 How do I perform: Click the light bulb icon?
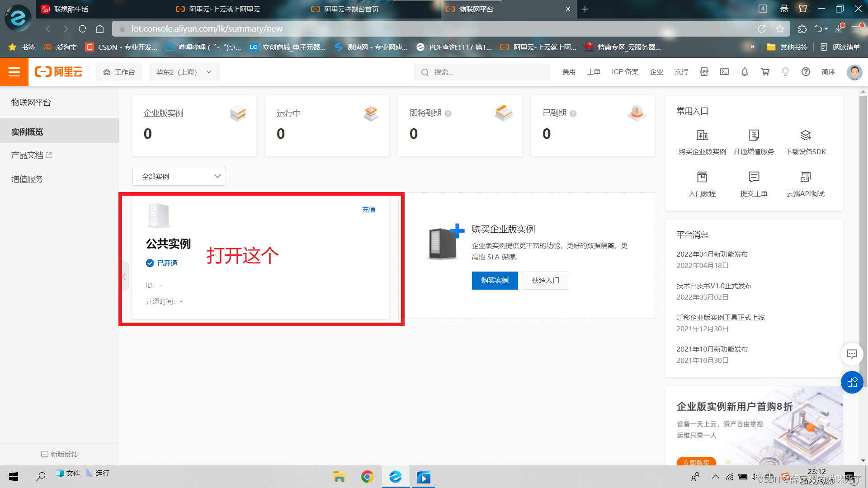click(x=785, y=72)
